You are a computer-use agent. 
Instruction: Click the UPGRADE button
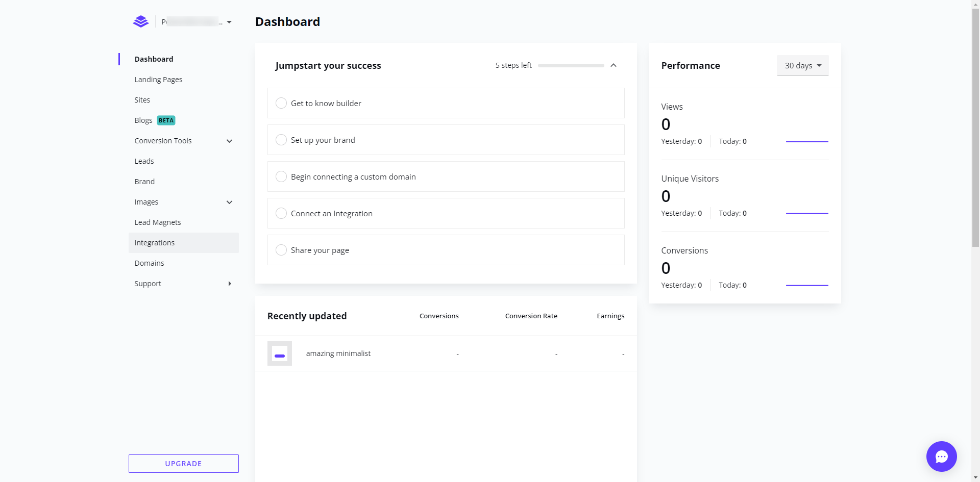pos(183,464)
